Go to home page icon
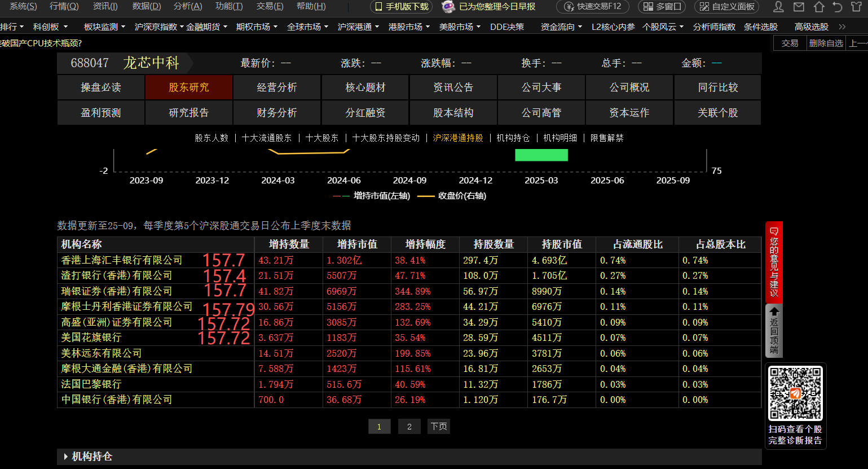Image resolution: width=868 pixels, height=469 pixels. [819, 7]
